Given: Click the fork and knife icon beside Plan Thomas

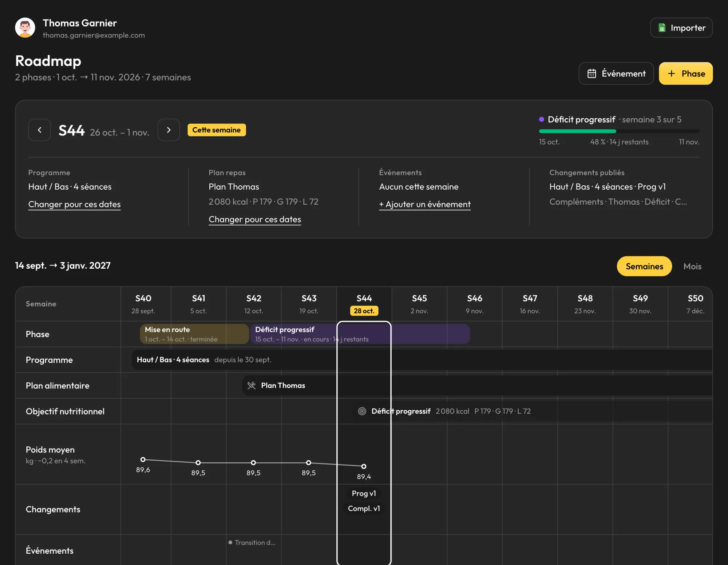Looking at the screenshot, I should coord(252,386).
